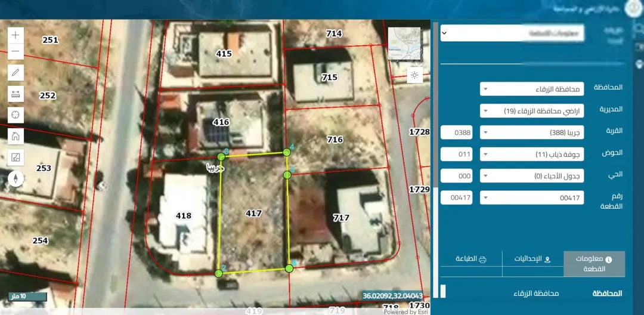Switch to the الإحداثيات coordinates tab

[532, 259]
